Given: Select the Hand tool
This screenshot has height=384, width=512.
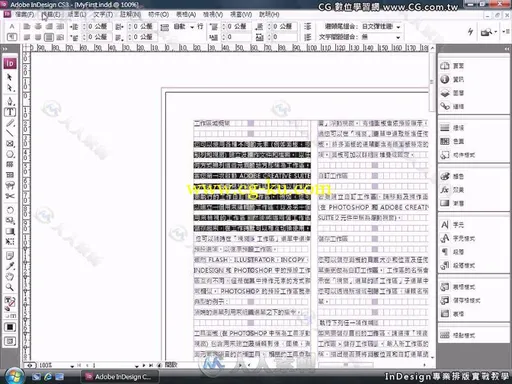Looking at the screenshot, I should (10, 276).
